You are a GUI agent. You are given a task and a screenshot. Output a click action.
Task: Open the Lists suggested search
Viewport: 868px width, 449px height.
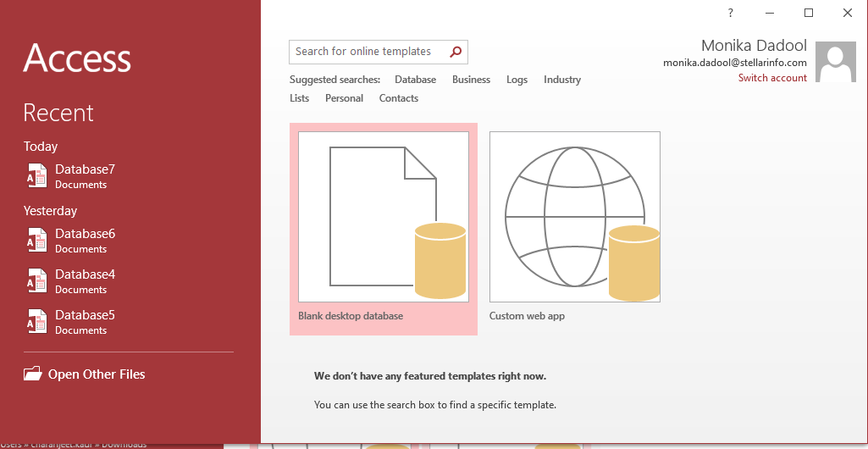click(300, 98)
